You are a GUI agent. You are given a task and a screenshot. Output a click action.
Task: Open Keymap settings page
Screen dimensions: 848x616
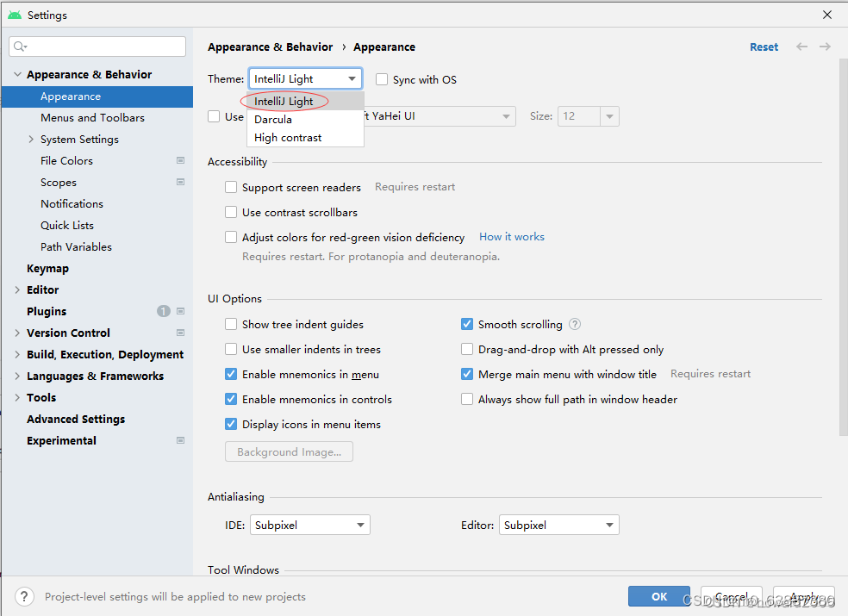tap(47, 268)
